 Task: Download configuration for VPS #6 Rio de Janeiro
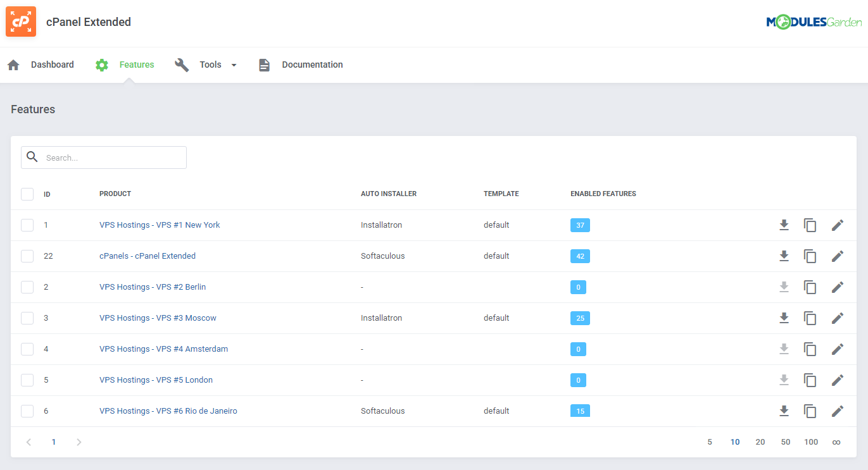click(784, 411)
